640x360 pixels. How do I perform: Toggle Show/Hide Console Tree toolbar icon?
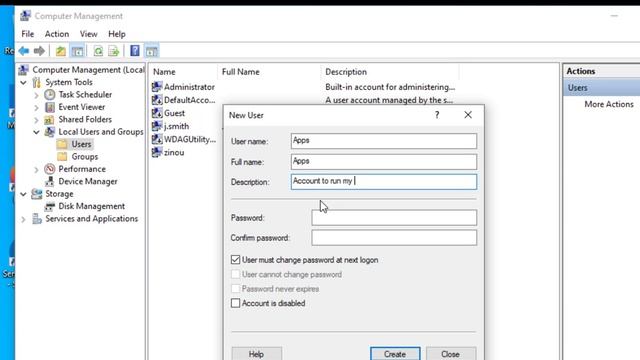tap(77, 51)
